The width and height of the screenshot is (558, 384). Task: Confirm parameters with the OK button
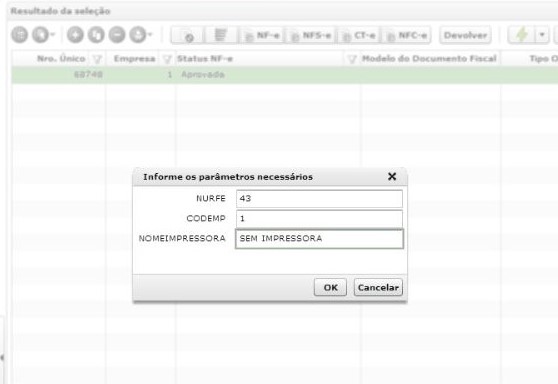coord(330,287)
